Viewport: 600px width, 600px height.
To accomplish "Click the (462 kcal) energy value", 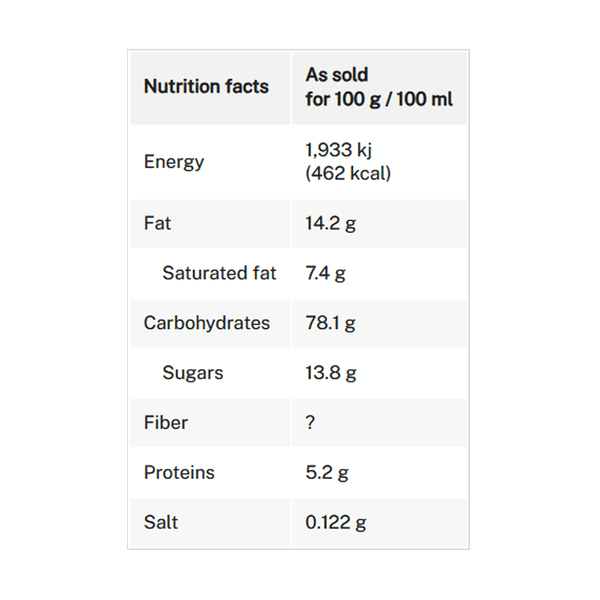I will 348,173.
